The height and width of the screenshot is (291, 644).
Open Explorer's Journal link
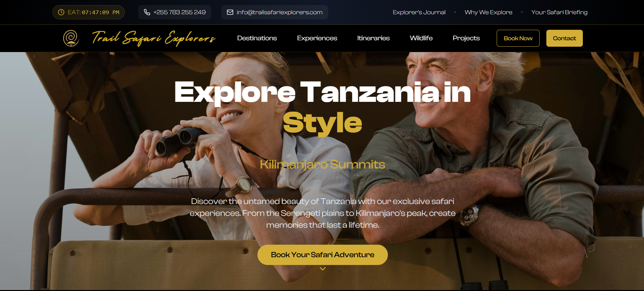coord(419,12)
